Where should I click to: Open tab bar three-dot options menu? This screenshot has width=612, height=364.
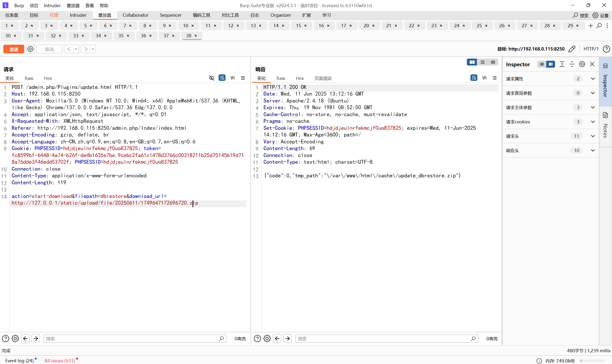[607, 26]
